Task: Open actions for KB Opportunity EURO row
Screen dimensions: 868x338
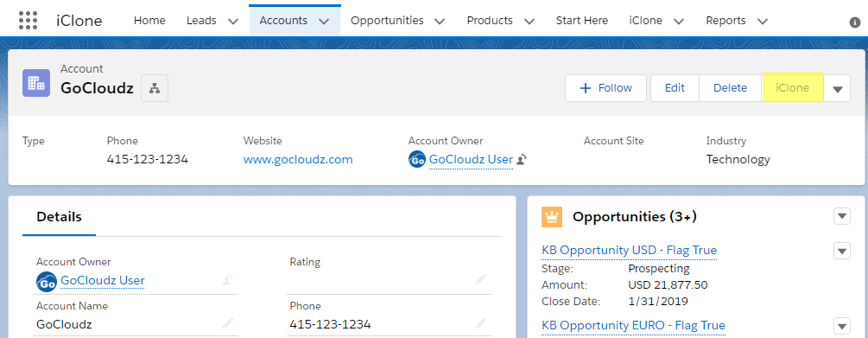Action: [x=842, y=326]
